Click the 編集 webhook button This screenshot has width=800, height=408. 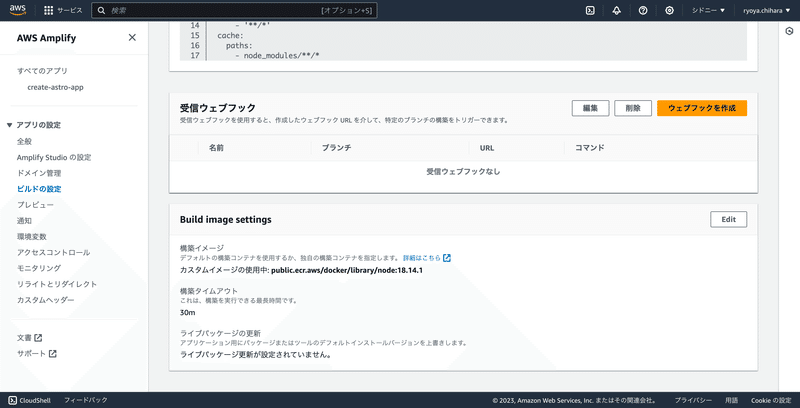[x=590, y=108]
